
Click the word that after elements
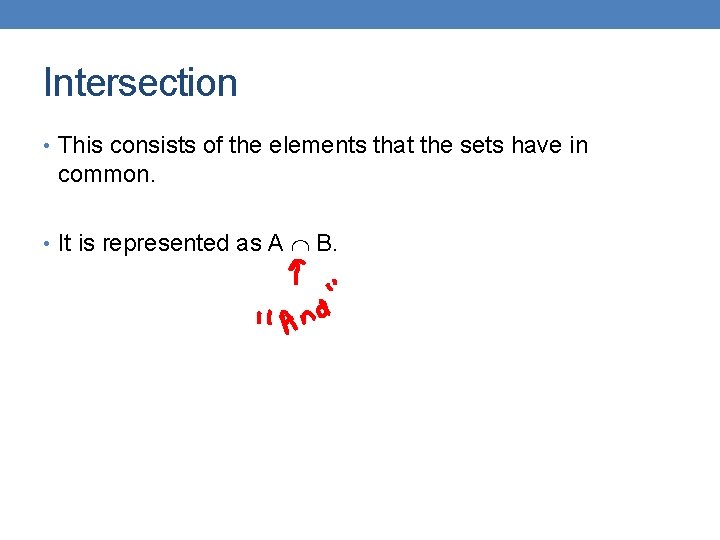tap(393, 145)
